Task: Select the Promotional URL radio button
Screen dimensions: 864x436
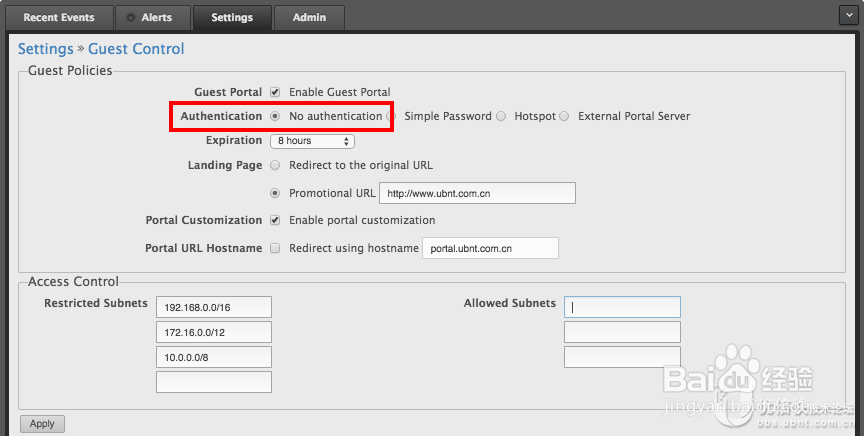Action: 275,193
